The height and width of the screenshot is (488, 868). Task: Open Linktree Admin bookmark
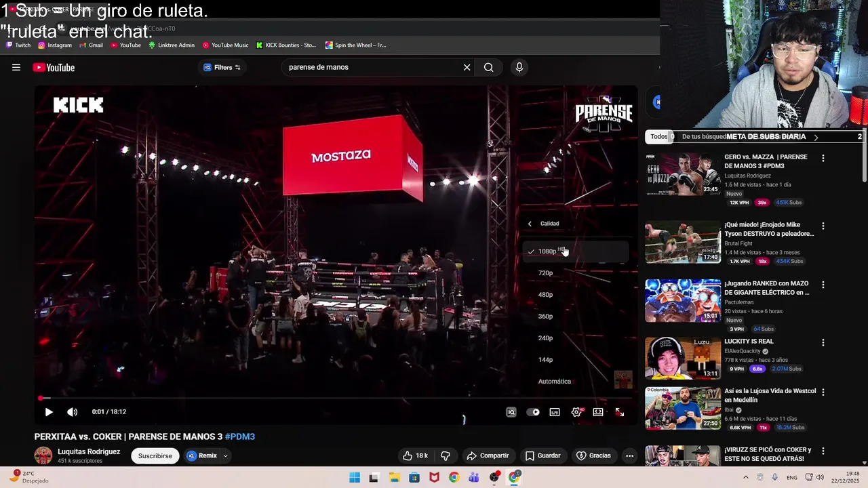172,45
